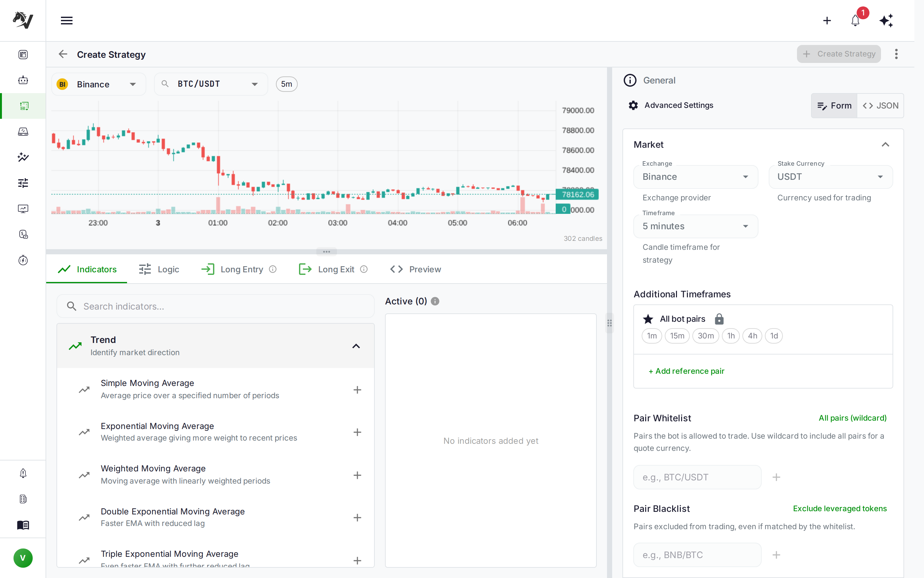Open the Exchange dropdown in Market section
This screenshot has height=578, width=924.
tap(695, 177)
